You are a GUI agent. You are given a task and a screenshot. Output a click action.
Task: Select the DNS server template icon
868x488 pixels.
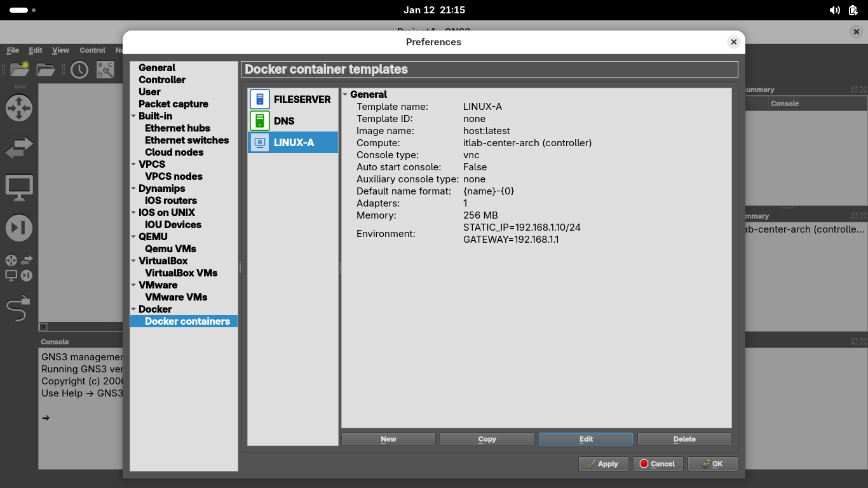(x=260, y=121)
